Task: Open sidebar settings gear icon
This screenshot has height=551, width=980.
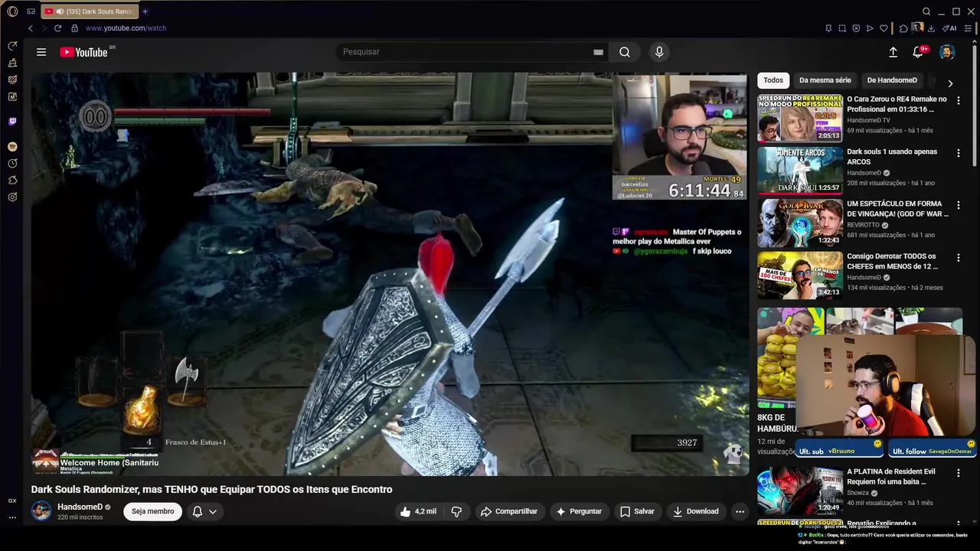Action: click(12, 197)
